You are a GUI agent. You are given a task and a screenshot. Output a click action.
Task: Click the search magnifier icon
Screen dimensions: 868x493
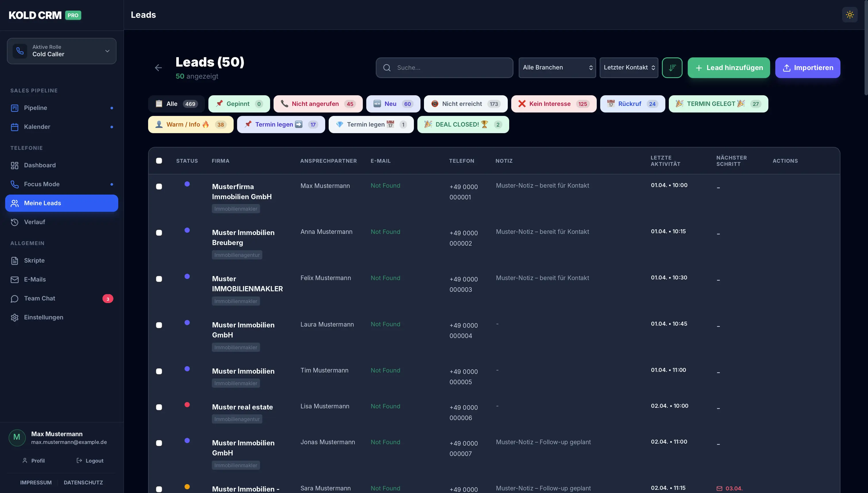coord(387,68)
